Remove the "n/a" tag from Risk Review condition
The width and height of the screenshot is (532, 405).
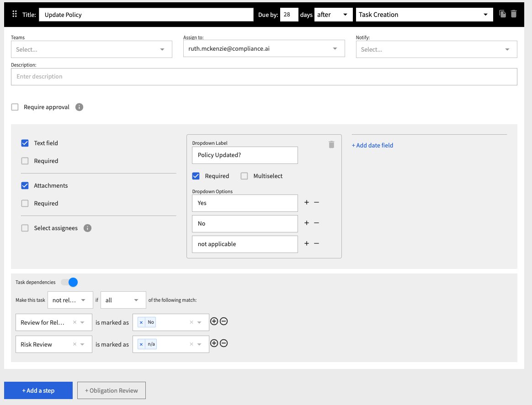tap(141, 343)
